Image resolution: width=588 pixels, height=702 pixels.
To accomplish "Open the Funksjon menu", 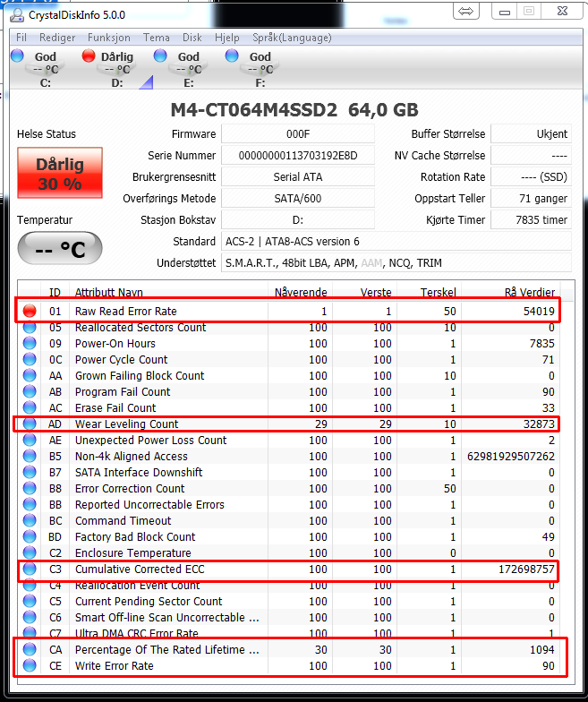I will point(109,38).
